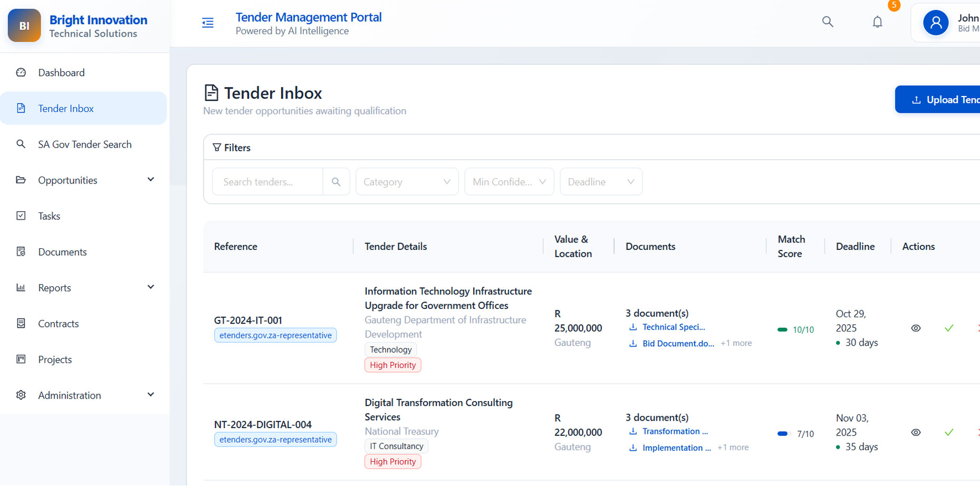This screenshot has height=486, width=980.
Task: Approve tender GT-2024-IT-001 with green checkmark
Action: (948, 328)
